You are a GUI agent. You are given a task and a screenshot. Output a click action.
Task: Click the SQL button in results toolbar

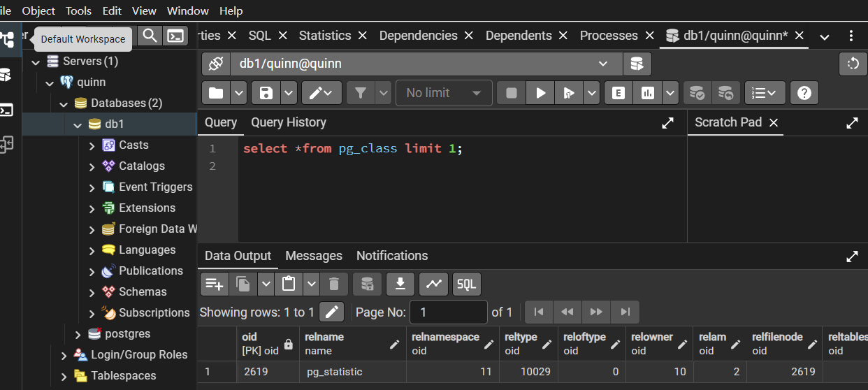[x=466, y=284]
